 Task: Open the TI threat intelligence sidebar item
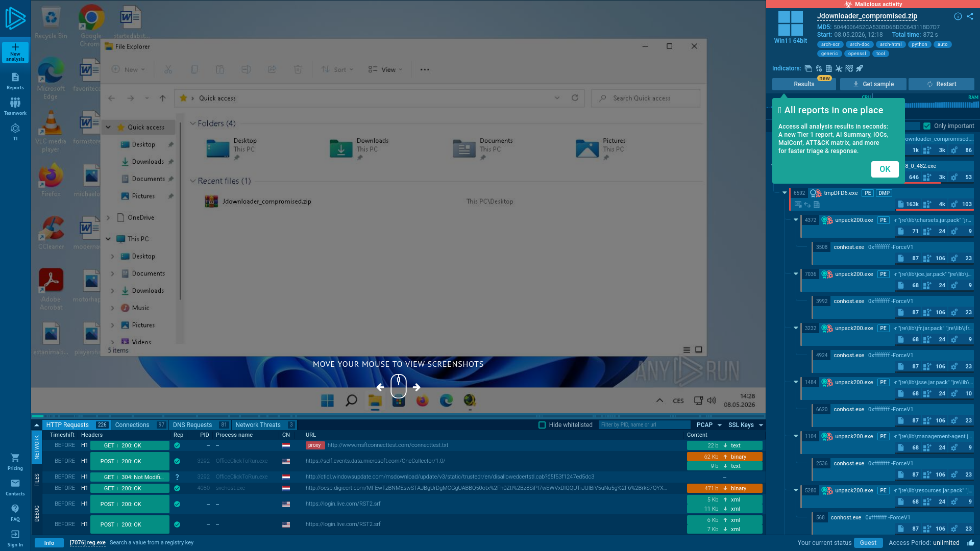(x=15, y=132)
